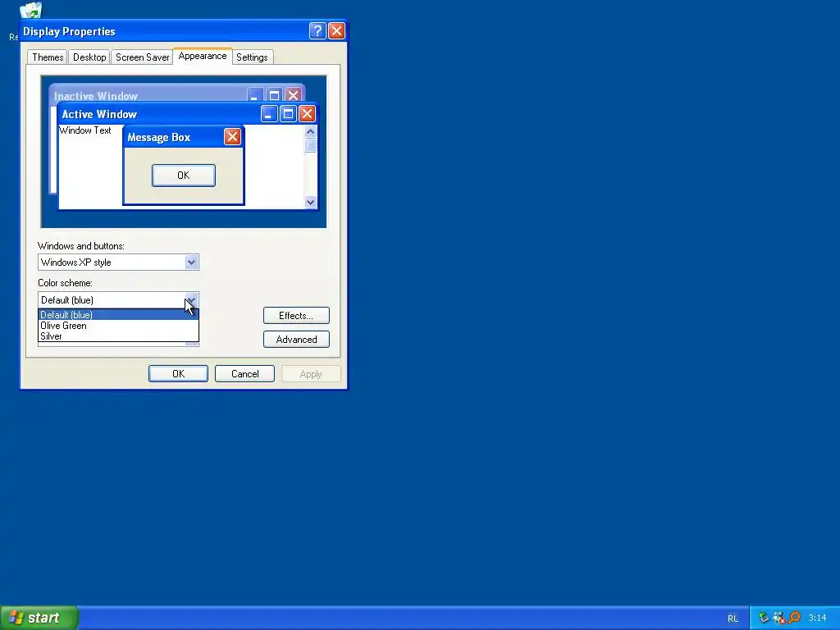Screen dimensions: 840x630
Task: Go to the Settings tab
Action: (252, 57)
